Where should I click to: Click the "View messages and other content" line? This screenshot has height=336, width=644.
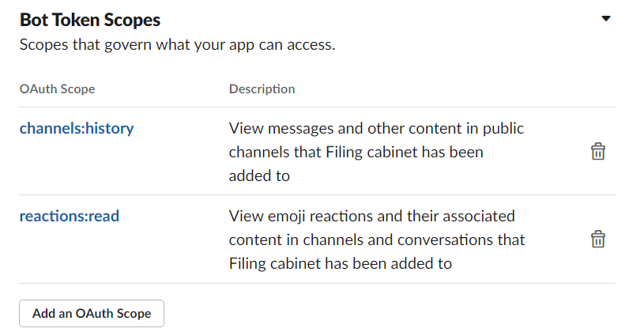coord(376,128)
